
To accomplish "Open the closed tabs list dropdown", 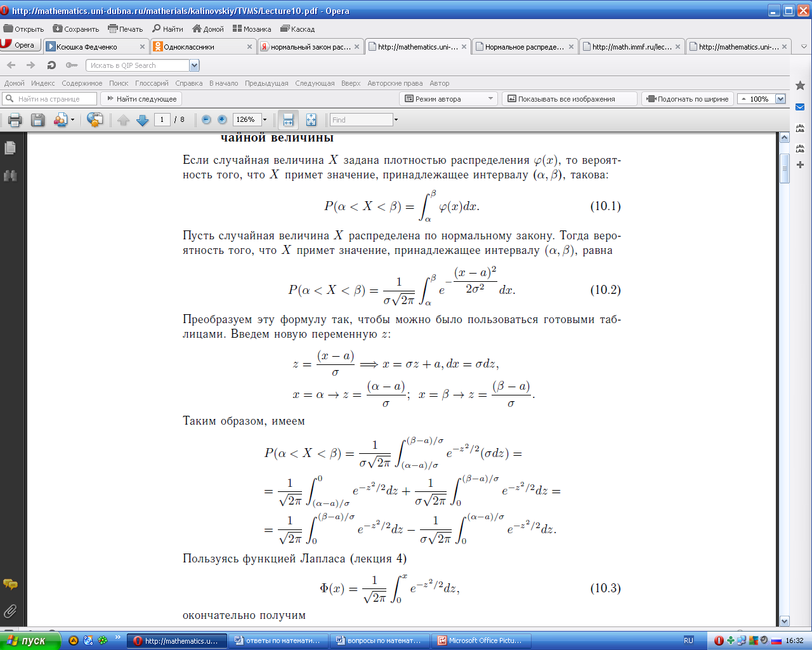I will pyautogui.click(x=804, y=46).
